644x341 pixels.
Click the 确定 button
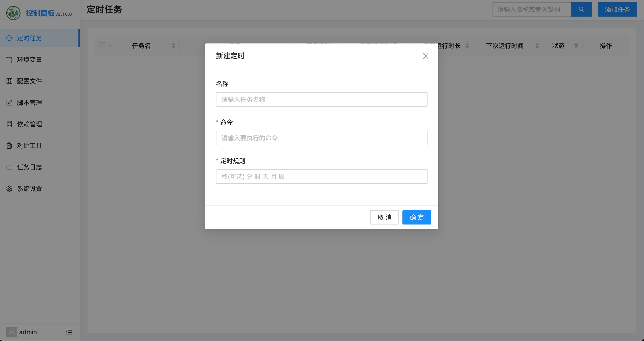click(417, 217)
